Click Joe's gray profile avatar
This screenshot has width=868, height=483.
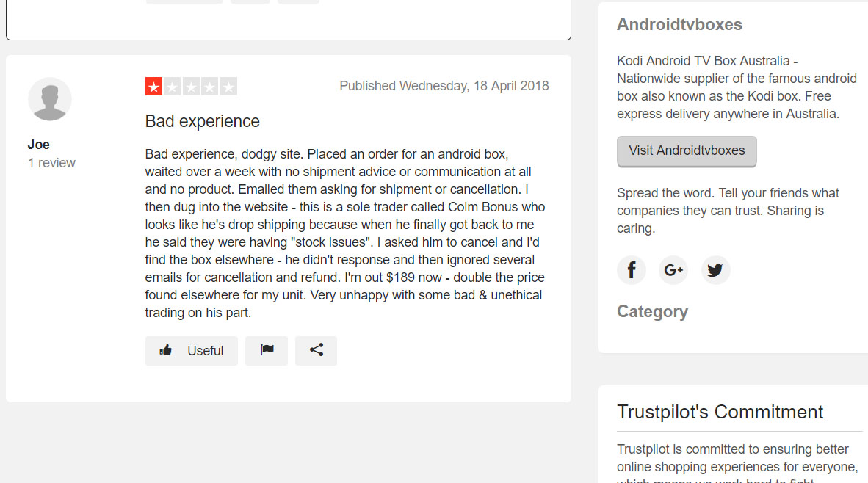50,99
